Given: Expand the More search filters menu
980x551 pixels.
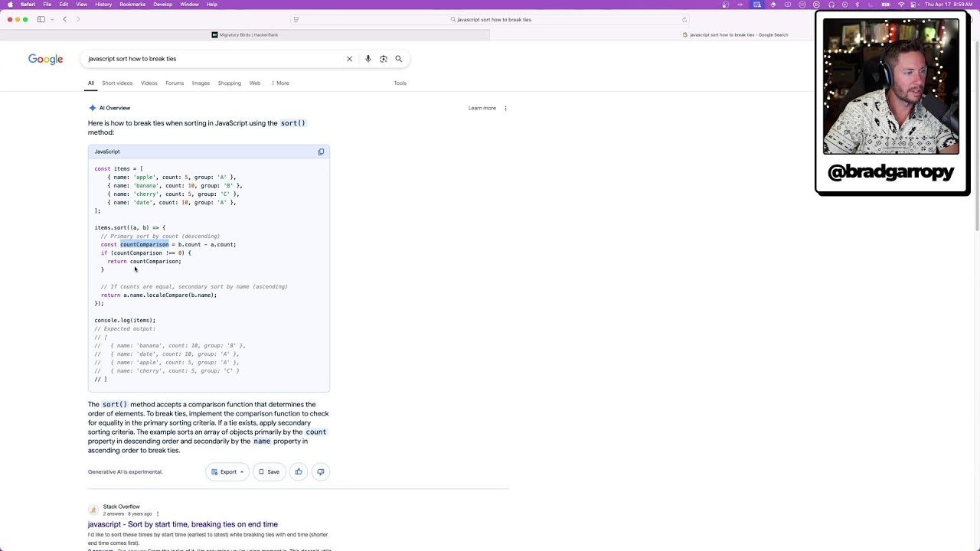Looking at the screenshot, I should 280,83.
